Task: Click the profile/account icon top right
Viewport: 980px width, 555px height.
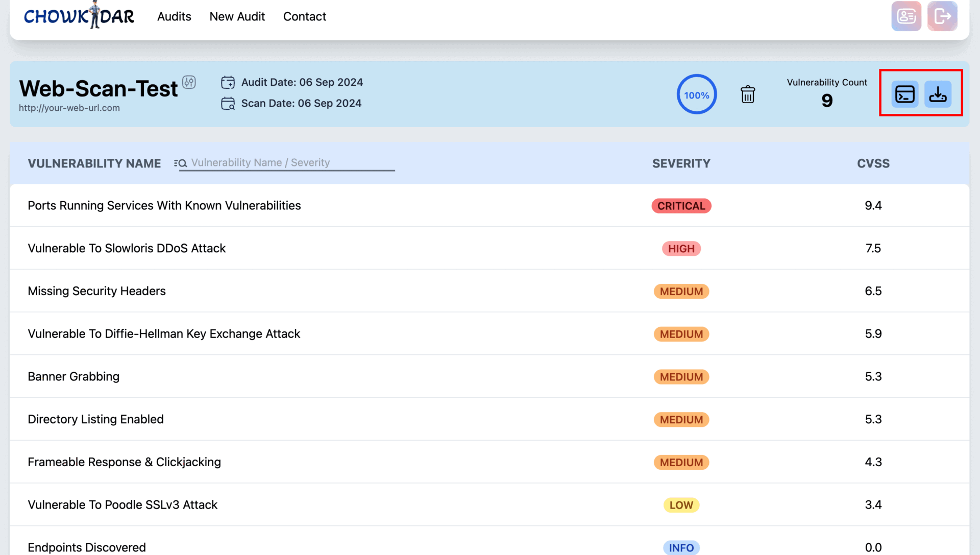Action: [x=906, y=16]
